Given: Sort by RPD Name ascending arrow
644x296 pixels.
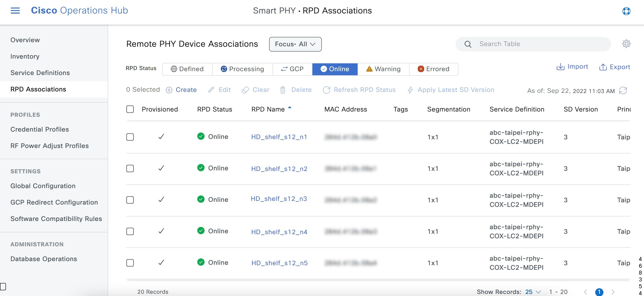Looking at the screenshot, I should click(x=289, y=107).
